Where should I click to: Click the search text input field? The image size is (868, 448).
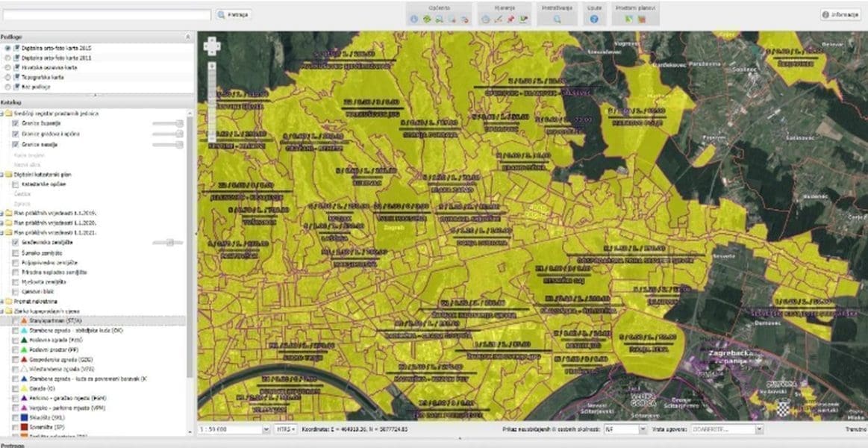click(x=106, y=14)
